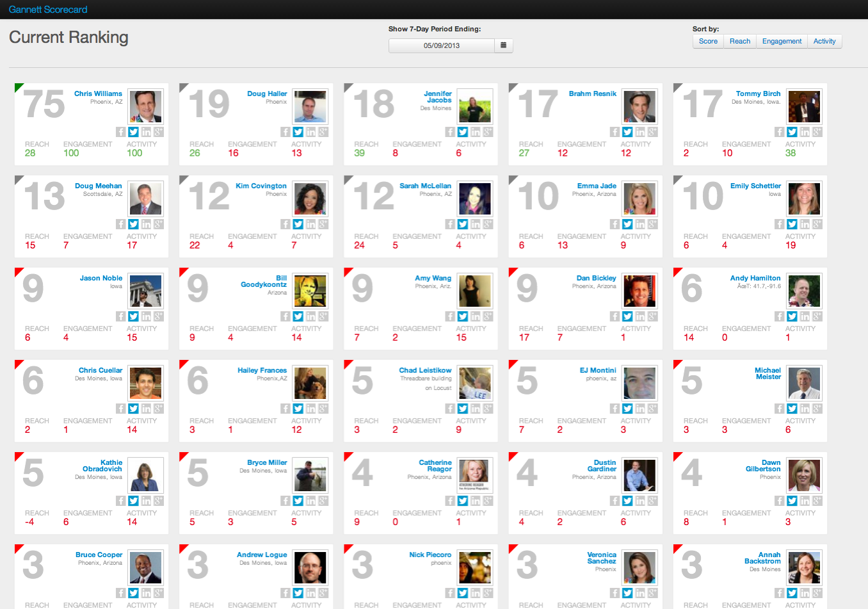Screen dimensions: 868x609
Task: Select the Facebook icon on Dan Bickley's card
Action: tap(614, 316)
